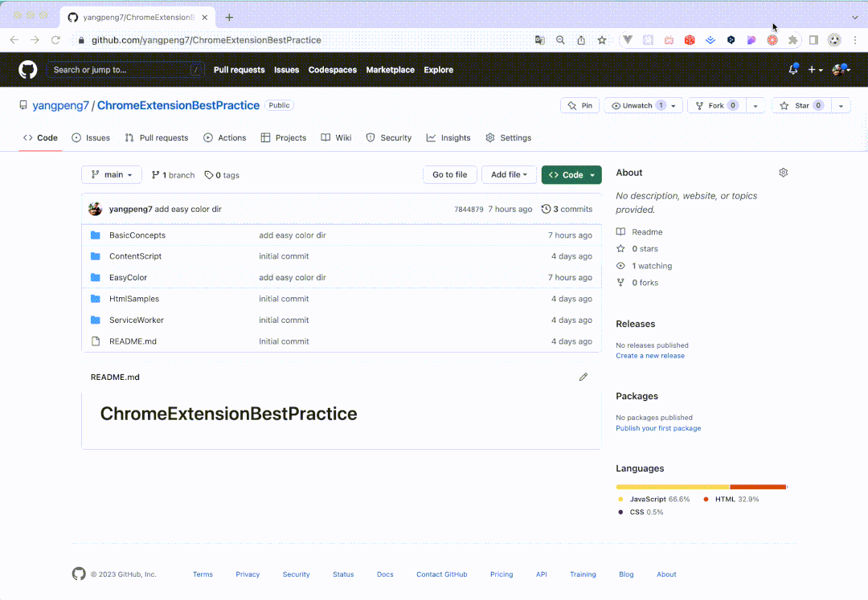
Task: Click the zoom magnifier icon in address bar
Action: (560, 40)
